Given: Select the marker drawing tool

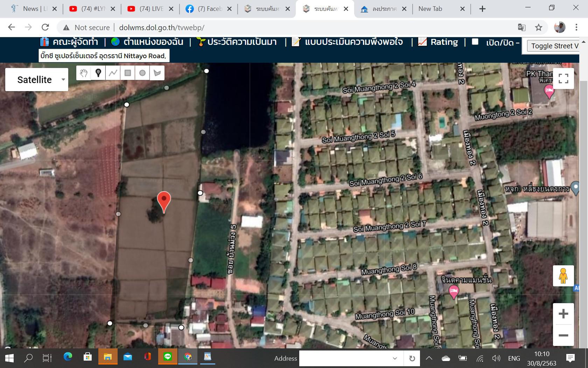Looking at the screenshot, I should (x=98, y=73).
